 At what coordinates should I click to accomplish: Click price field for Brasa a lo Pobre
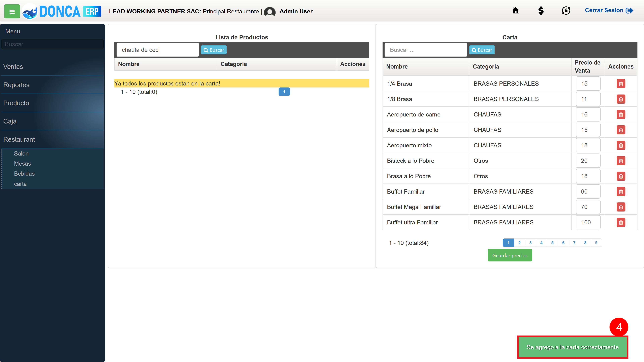588,176
